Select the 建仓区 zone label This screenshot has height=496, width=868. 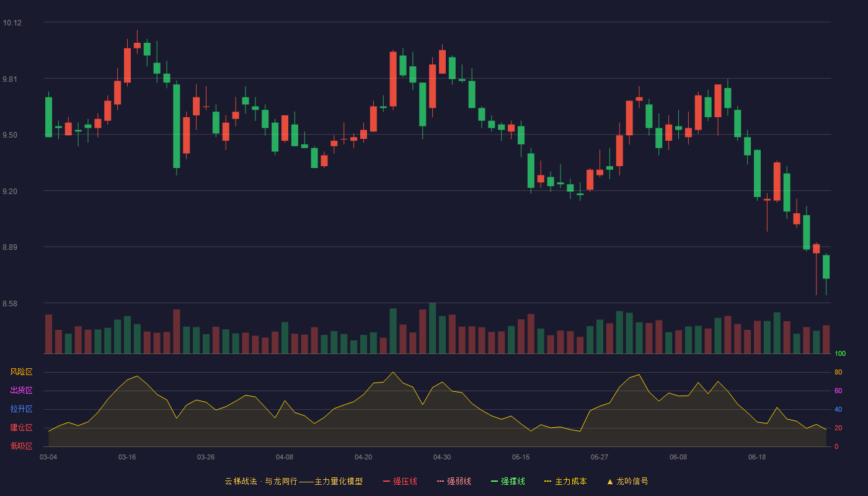(x=21, y=428)
